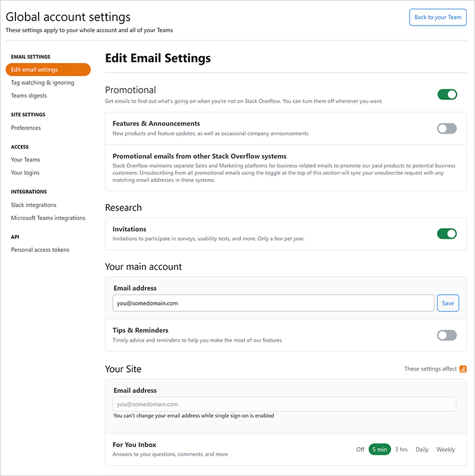
Task: Choose Weekly For You Inbox frequency
Action: pos(446,449)
